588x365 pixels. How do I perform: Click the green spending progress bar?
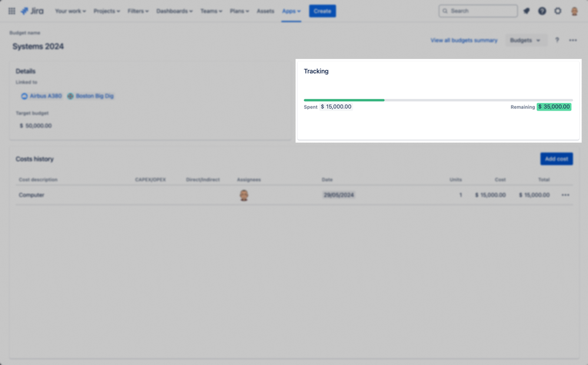pyautogui.click(x=343, y=100)
